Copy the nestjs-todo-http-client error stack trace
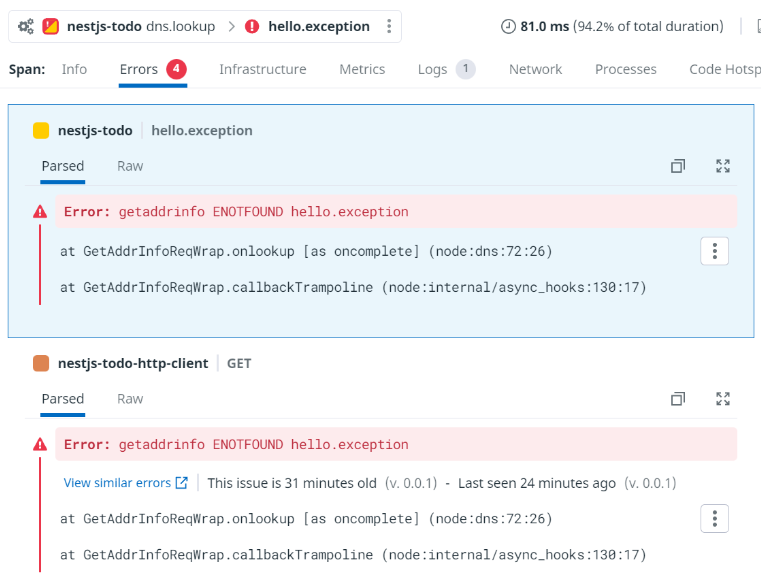This screenshot has height=587, width=761. [678, 399]
